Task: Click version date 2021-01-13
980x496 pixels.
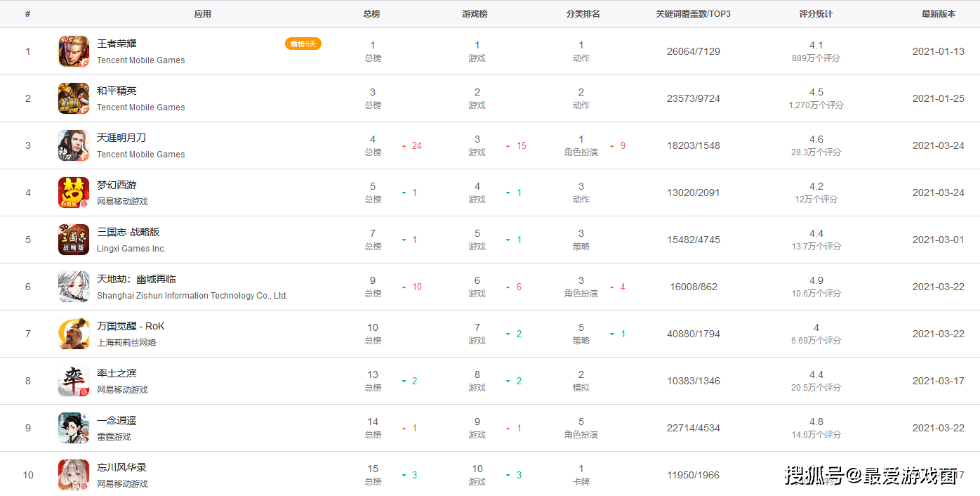Action: coord(939,51)
